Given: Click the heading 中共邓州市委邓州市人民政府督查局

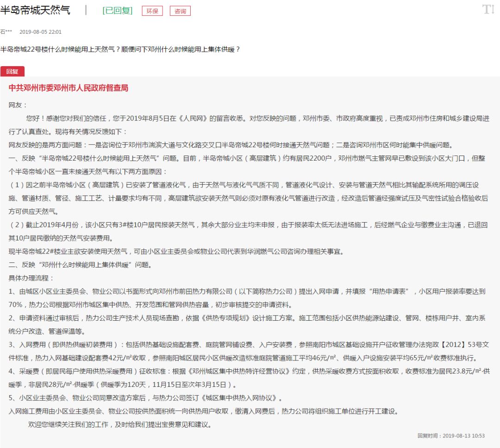Looking at the screenshot, I should 69,87.
